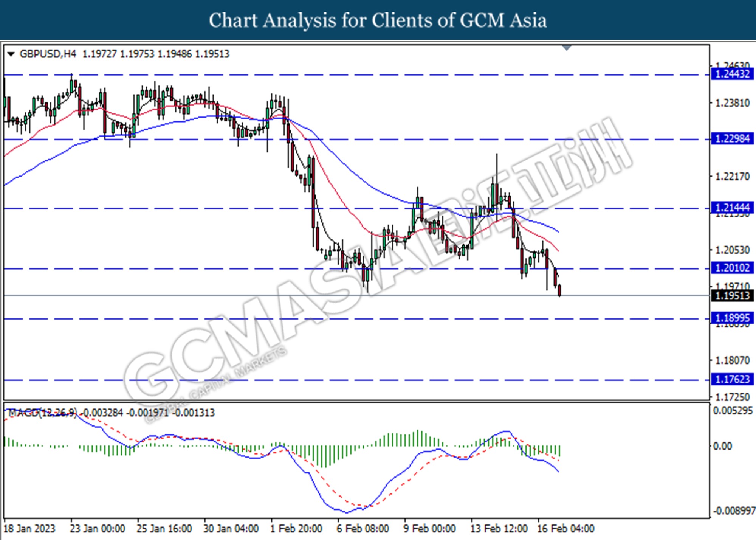756x540 pixels.
Task: Click the MACD -0.008997 scale value
Action: (x=734, y=511)
